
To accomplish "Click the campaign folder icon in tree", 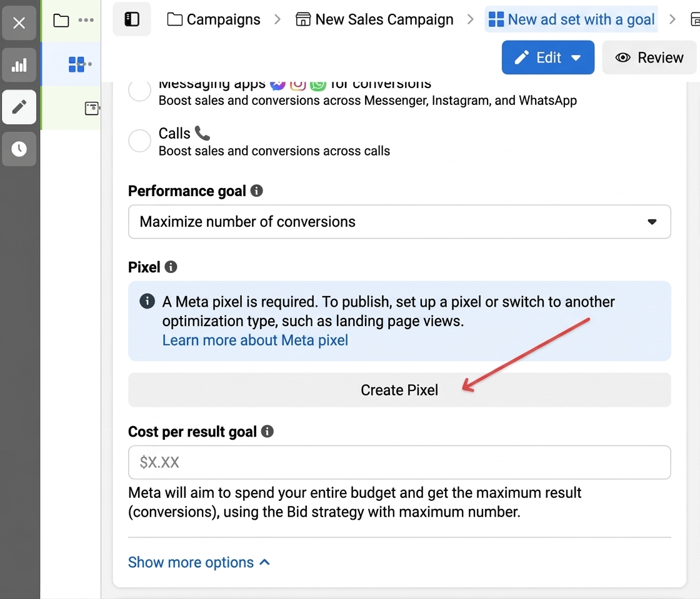I will coord(61,21).
